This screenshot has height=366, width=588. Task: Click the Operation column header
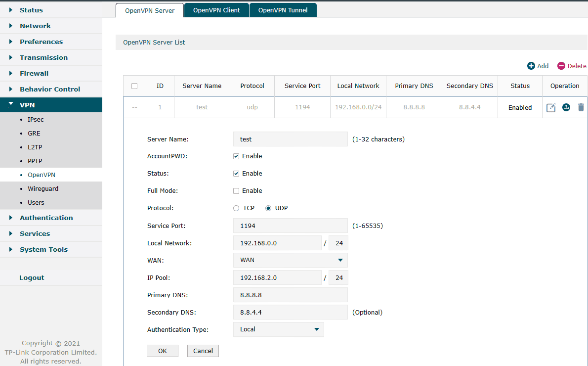(565, 86)
